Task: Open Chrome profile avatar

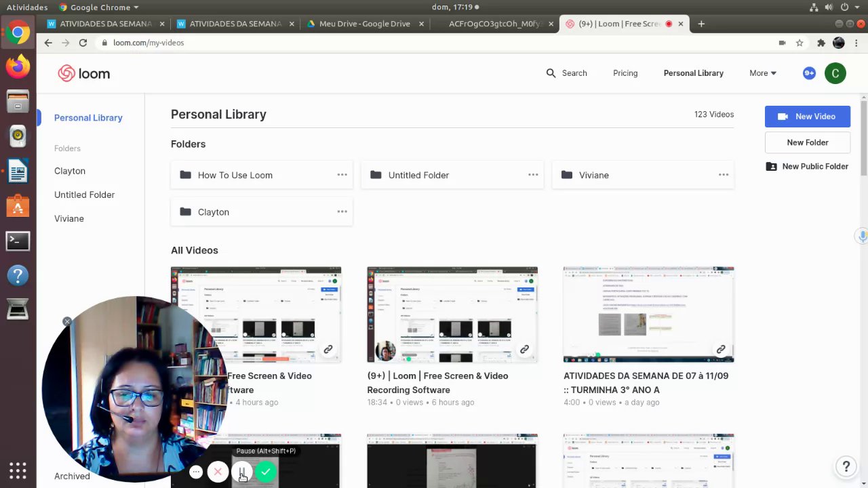Action: click(839, 43)
